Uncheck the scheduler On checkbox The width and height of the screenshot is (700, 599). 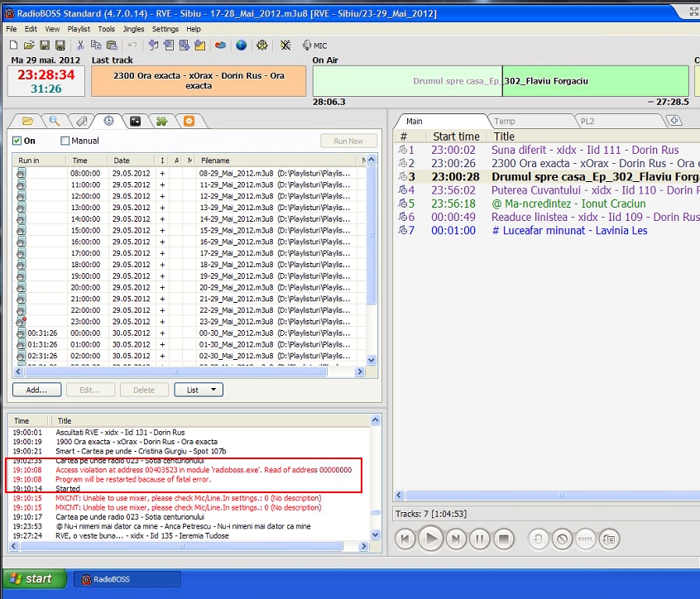[x=17, y=141]
